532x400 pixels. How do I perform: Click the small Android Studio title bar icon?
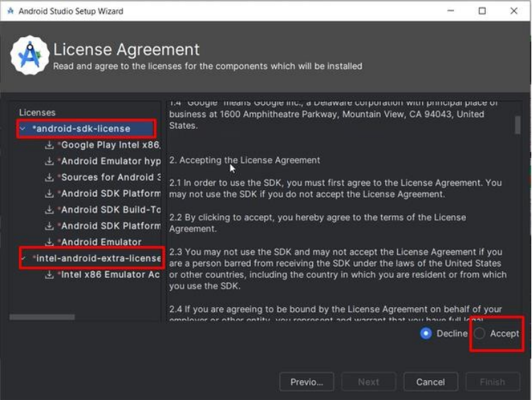pyautogui.click(x=9, y=11)
